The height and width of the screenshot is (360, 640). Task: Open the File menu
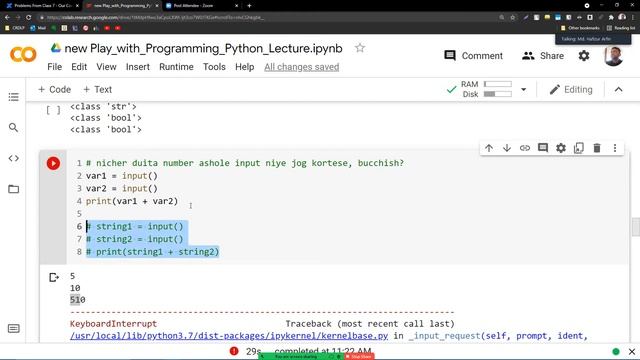54,67
